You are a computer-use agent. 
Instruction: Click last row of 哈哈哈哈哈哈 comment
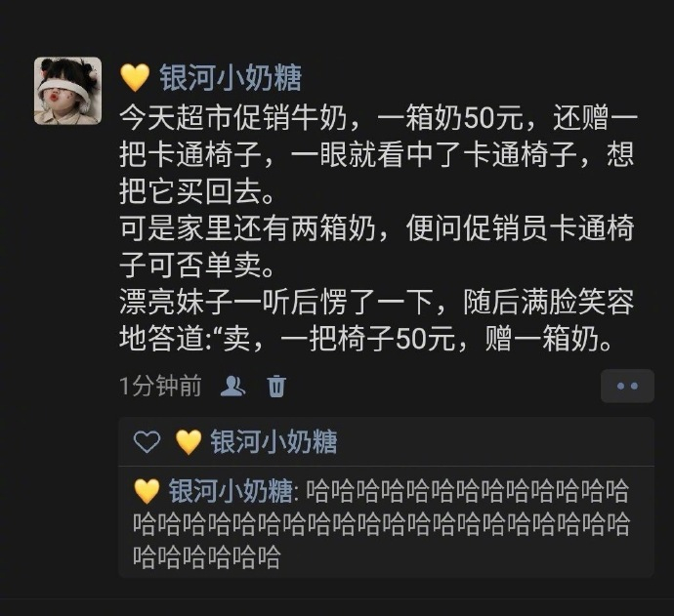[206, 557]
